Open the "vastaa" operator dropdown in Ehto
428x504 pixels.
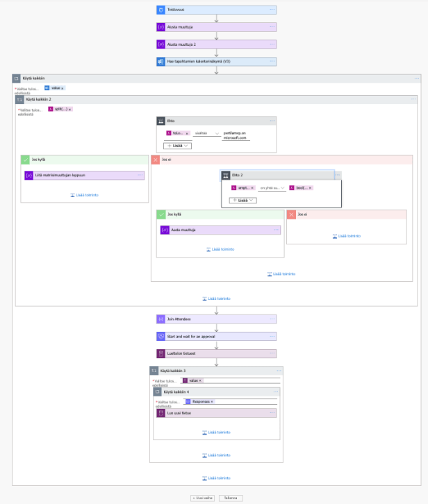point(206,133)
